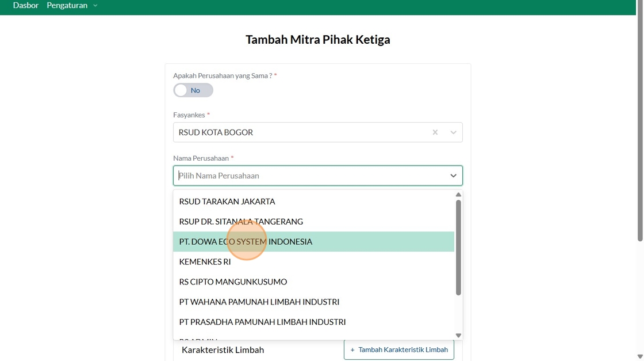644x361 pixels.
Task: Pick RS CIPTO MANGUNKUSUMO option
Action: point(314,282)
